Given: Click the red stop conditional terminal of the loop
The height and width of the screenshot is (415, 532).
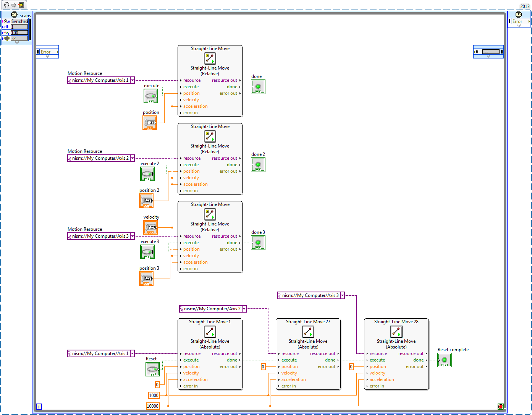Looking at the screenshot, I should point(501,407).
